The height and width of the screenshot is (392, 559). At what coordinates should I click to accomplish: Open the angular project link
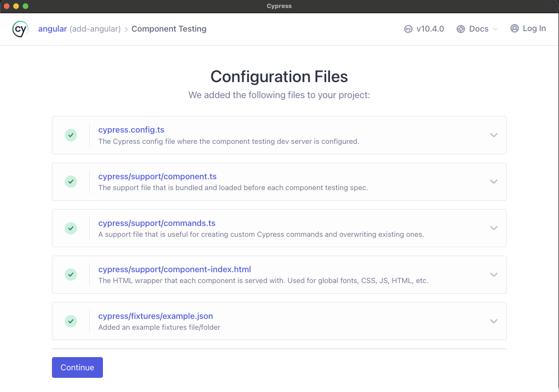coord(52,29)
